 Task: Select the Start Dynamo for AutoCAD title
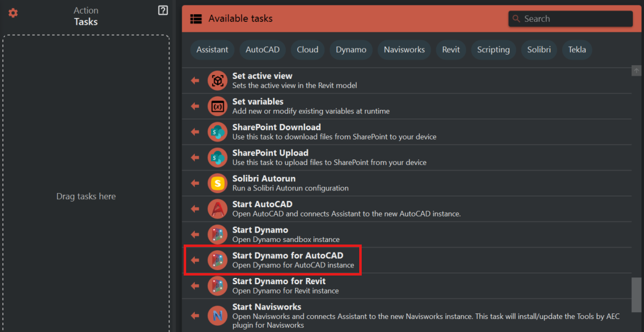click(x=288, y=256)
